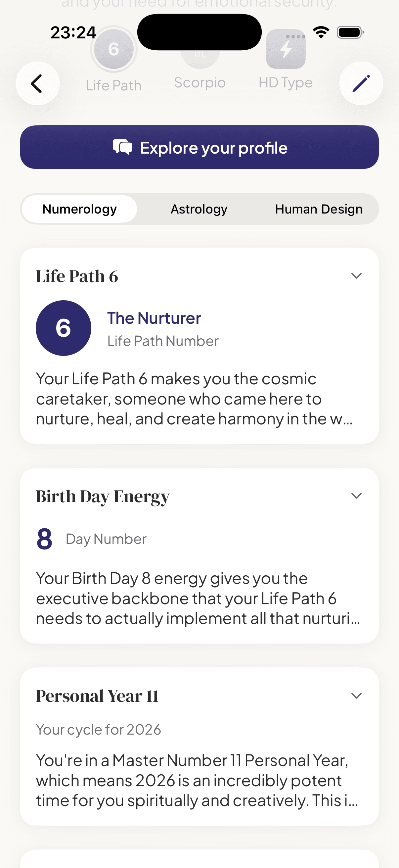This screenshot has width=399, height=868.
Task: Expand the Birth Day Energy section
Action: click(357, 496)
